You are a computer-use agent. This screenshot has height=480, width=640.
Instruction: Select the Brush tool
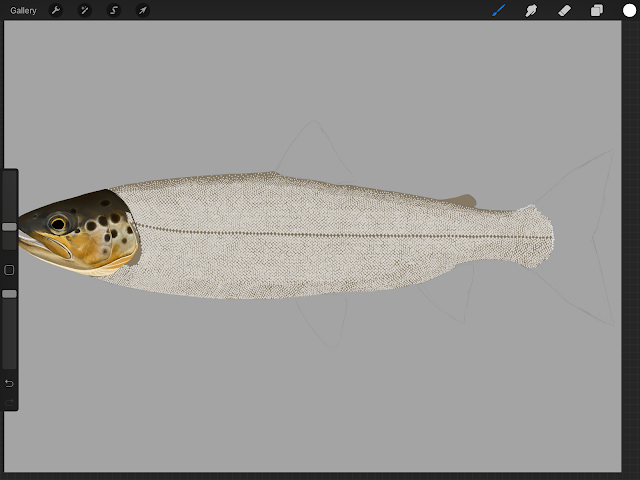click(x=499, y=10)
